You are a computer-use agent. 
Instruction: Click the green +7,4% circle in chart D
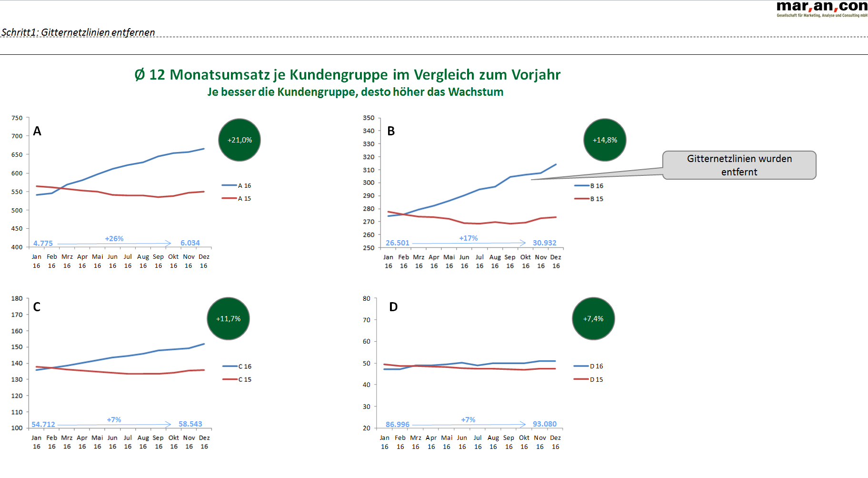tap(593, 319)
